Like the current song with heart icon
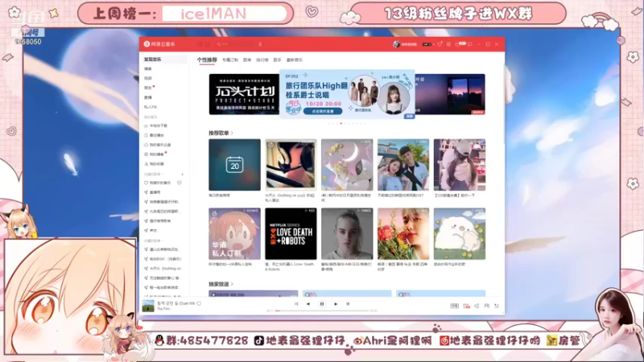 [x=199, y=304]
